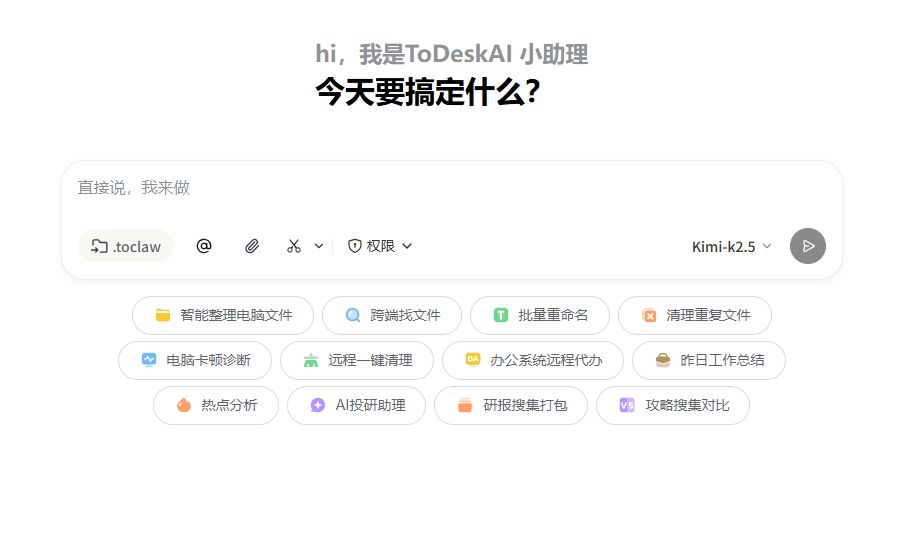Click the hi，我是ToDeskAI 小助理 text
Image resolution: width=922 pixels, height=533 pixels.
tap(452, 54)
